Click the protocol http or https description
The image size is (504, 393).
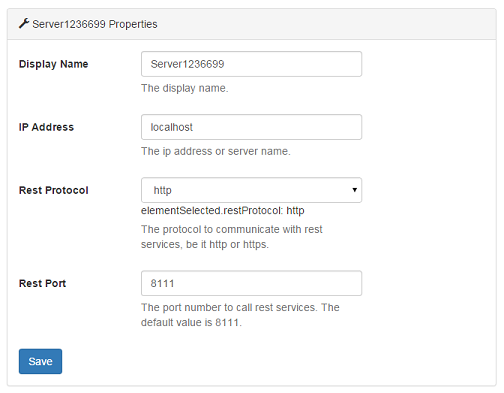pos(232,237)
